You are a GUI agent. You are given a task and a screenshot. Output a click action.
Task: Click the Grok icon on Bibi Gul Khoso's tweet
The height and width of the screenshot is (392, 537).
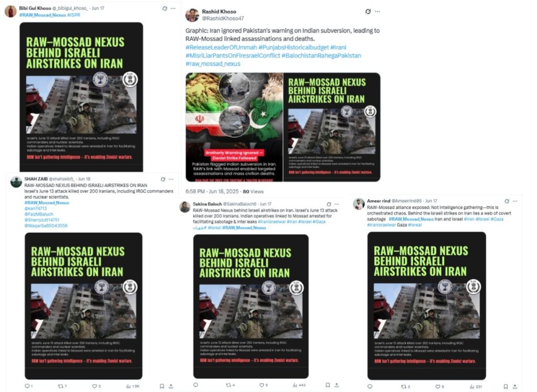[165, 8]
